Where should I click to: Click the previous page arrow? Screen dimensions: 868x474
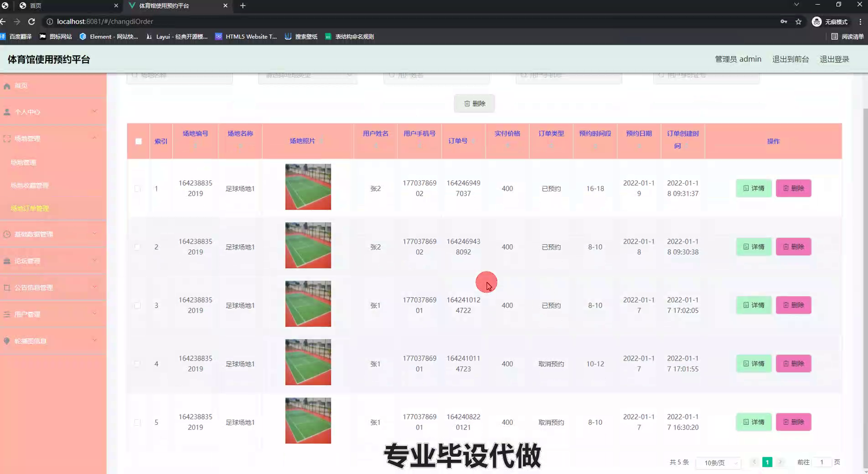tap(754, 462)
